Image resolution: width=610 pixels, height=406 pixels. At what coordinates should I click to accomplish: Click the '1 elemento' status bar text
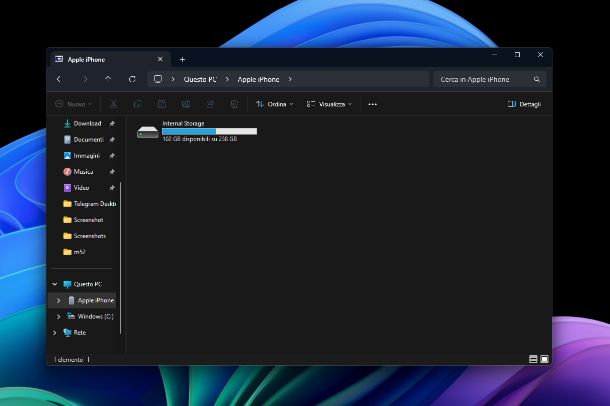click(x=68, y=359)
